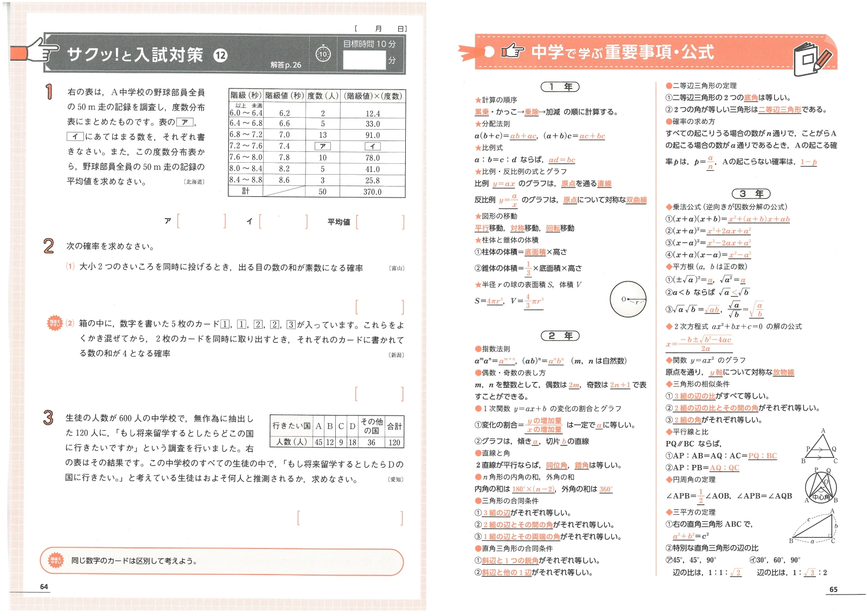This screenshot has width=868, height=613.
Task: Click the answer bracket for question 2 (2)
Action: click(x=380, y=393)
